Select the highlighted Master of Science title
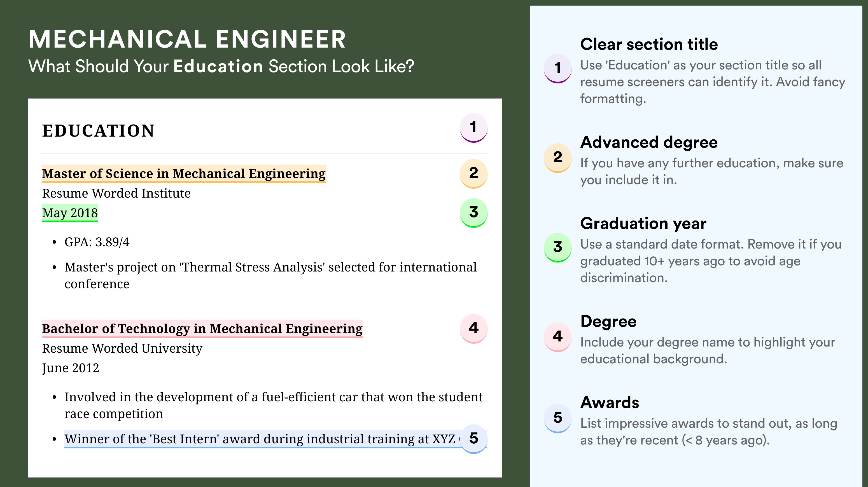 coord(184,174)
